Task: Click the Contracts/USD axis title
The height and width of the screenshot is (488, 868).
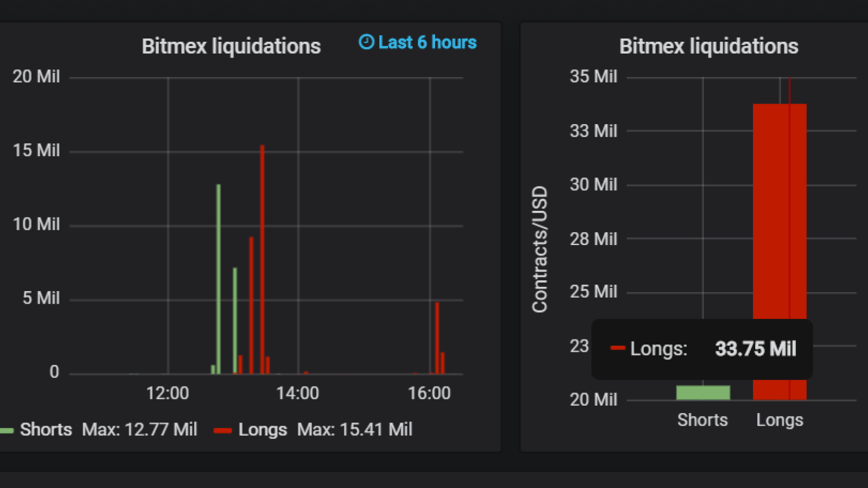Action: coord(540,249)
